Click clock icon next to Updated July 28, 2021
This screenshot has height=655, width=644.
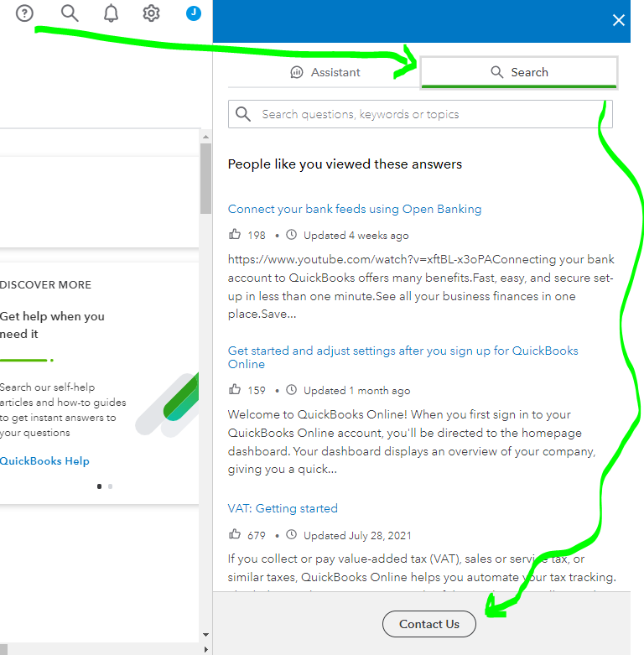point(292,535)
